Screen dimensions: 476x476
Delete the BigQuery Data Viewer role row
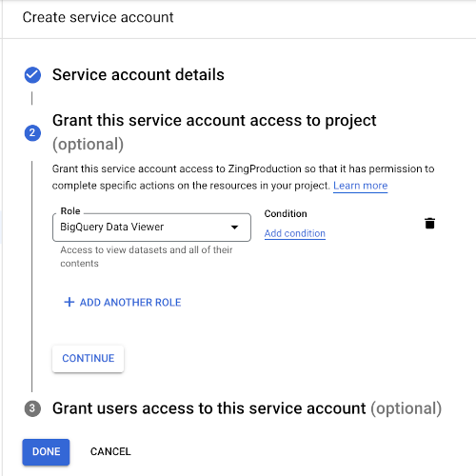coord(429,224)
